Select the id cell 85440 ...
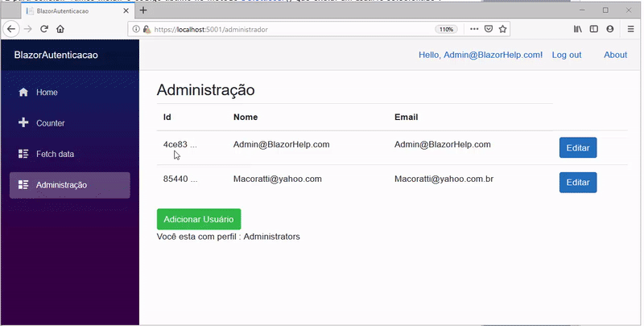Image resolution: width=644 pixels, height=326 pixels. point(180,179)
